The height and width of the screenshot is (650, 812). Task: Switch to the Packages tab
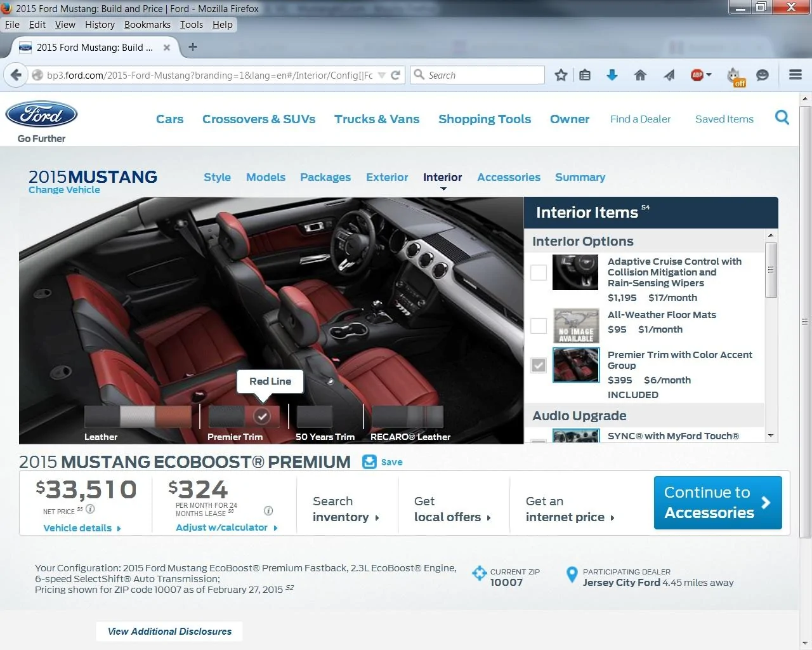pyautogui.click(x=325, y=177)
